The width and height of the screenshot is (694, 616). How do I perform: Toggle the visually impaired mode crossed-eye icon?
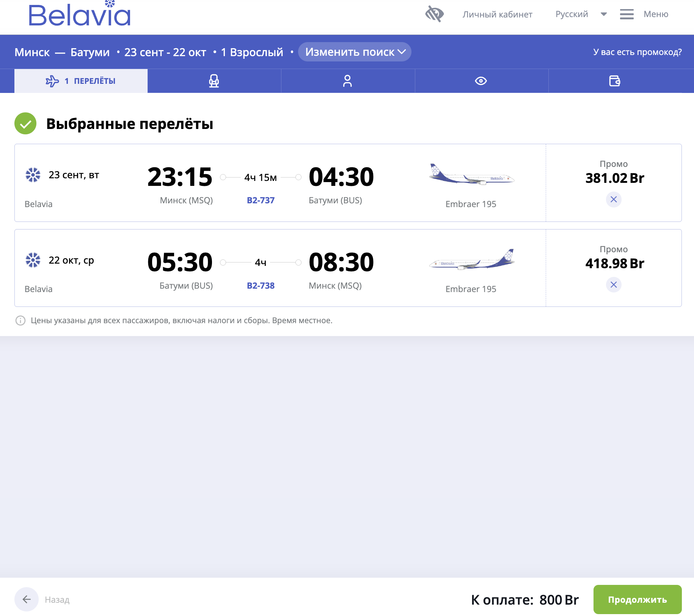point(434,14)
